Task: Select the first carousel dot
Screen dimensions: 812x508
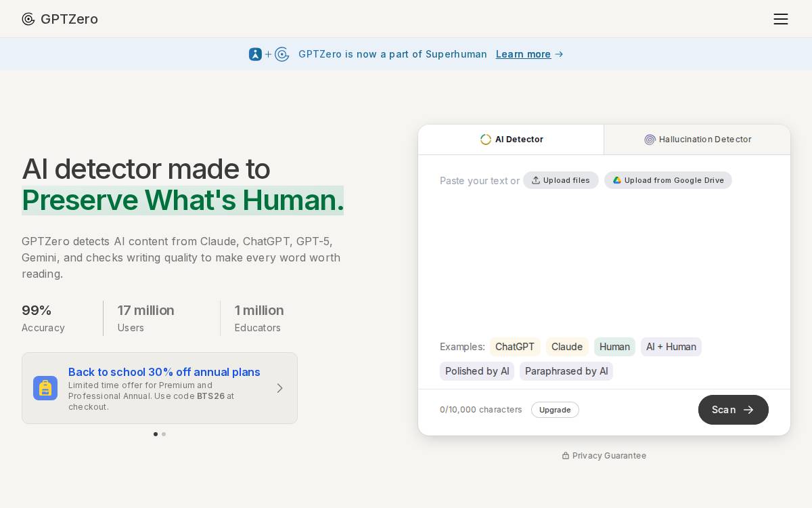Action: [x=156, y=434]
